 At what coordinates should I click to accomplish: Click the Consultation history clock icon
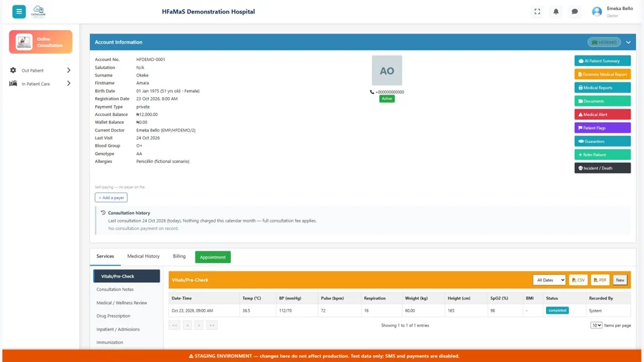[x=103, y=213]
